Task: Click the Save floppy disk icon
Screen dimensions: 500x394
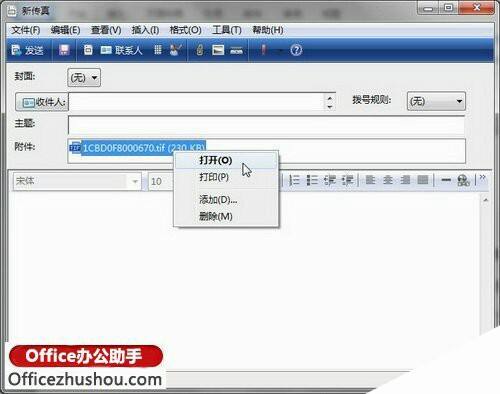Action: pyautogui.click(x=64, y=50)
